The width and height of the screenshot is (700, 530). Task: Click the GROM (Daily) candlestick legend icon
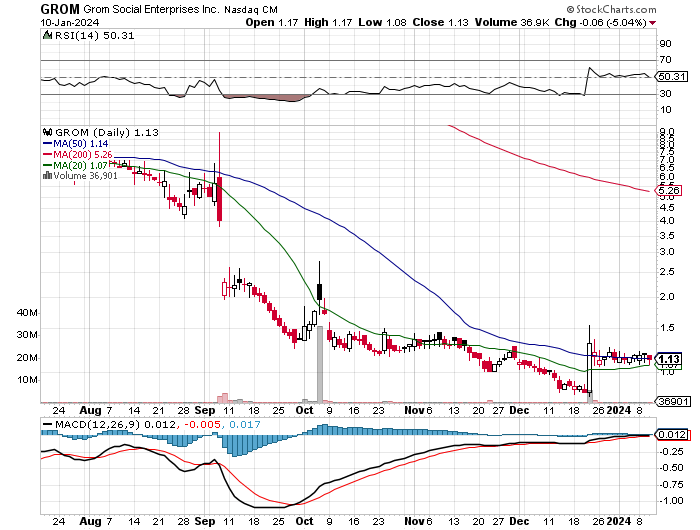coord(46,132)
